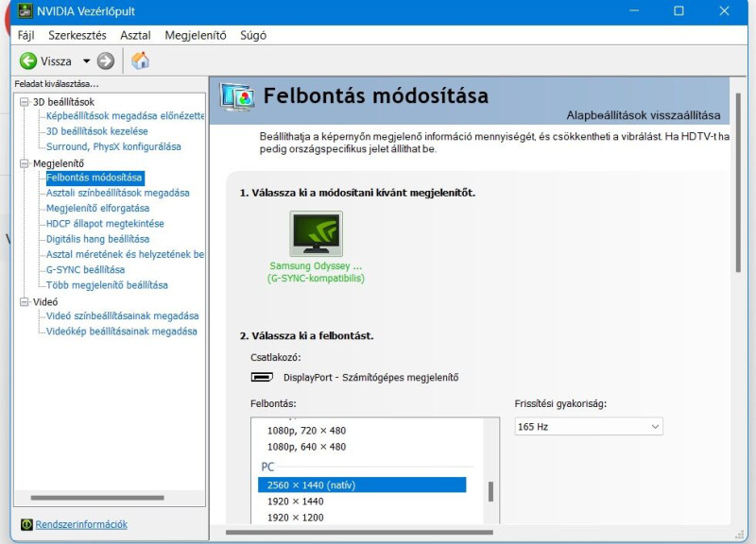Open HDCP állapot megtekintése
The image size is (756, 544).
tap(105, 224)
